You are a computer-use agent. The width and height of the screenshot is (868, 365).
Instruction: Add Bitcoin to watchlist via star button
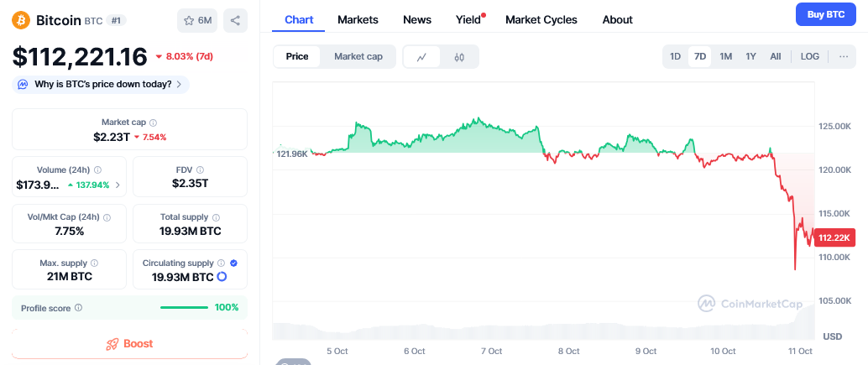tap(196, 20)
